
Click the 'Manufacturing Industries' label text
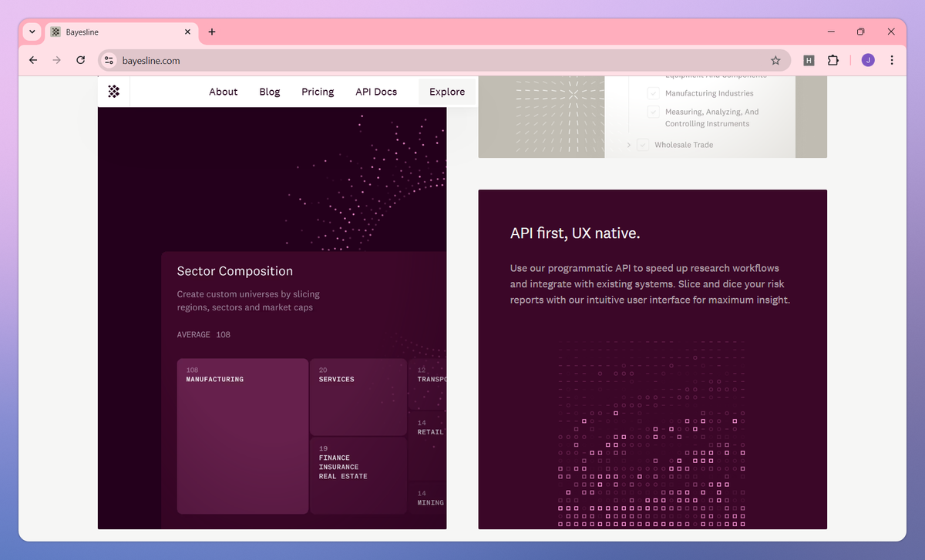point(709,93)
